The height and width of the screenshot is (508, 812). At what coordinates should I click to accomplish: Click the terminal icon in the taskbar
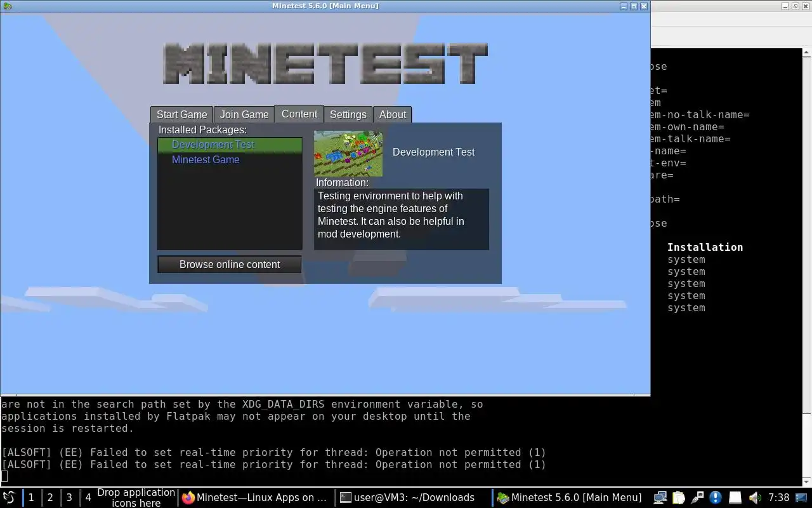point(345,498)
